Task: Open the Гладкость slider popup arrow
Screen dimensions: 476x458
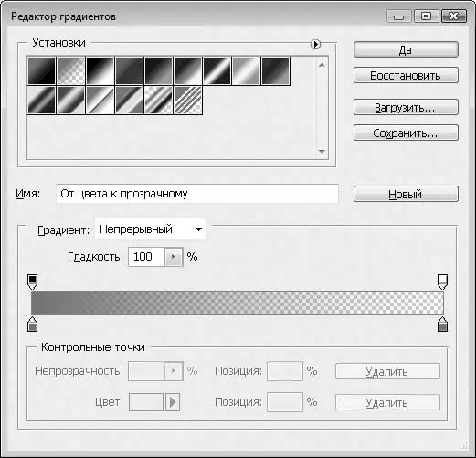Action: click(x=174, y=257)
